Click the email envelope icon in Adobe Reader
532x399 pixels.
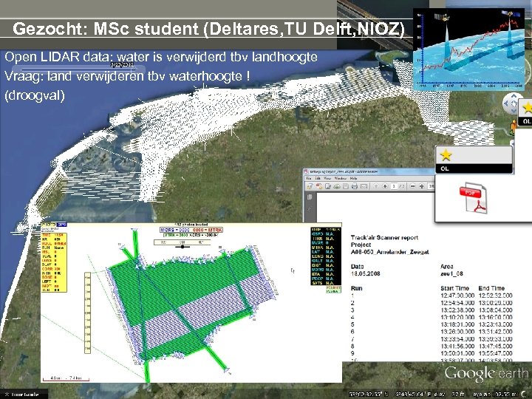click(364, 186)
